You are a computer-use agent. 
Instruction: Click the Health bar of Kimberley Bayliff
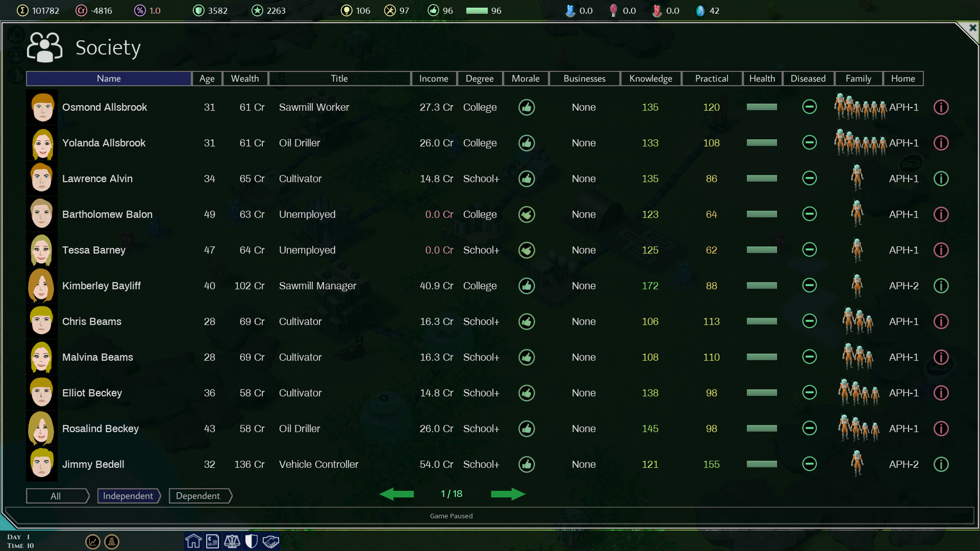pos(762,286)
